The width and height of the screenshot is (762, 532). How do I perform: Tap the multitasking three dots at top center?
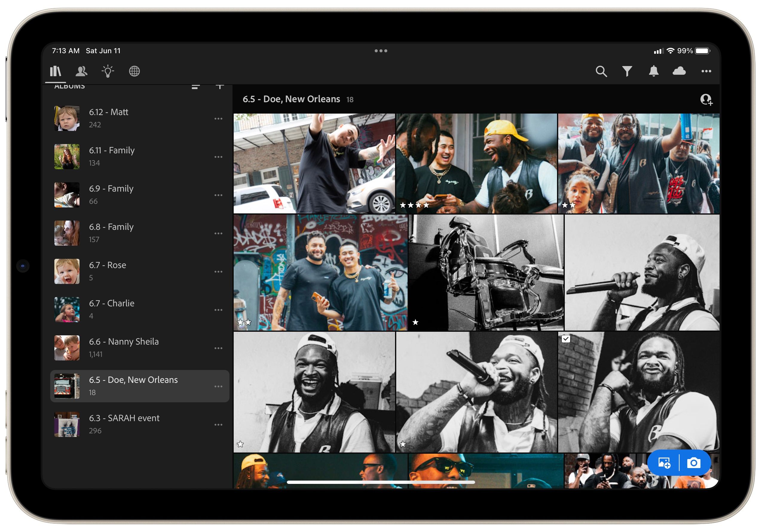[x=381, y=51]
